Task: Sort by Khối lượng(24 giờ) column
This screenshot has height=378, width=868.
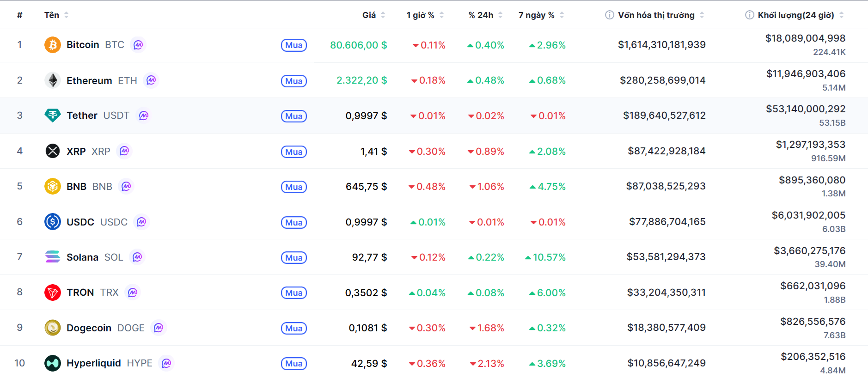Action: [x=801, y=15]
